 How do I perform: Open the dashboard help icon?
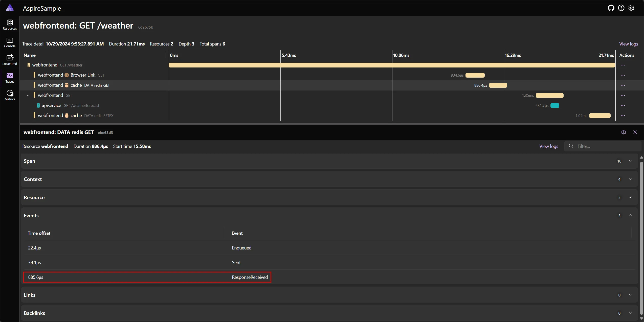coord(621,8)
